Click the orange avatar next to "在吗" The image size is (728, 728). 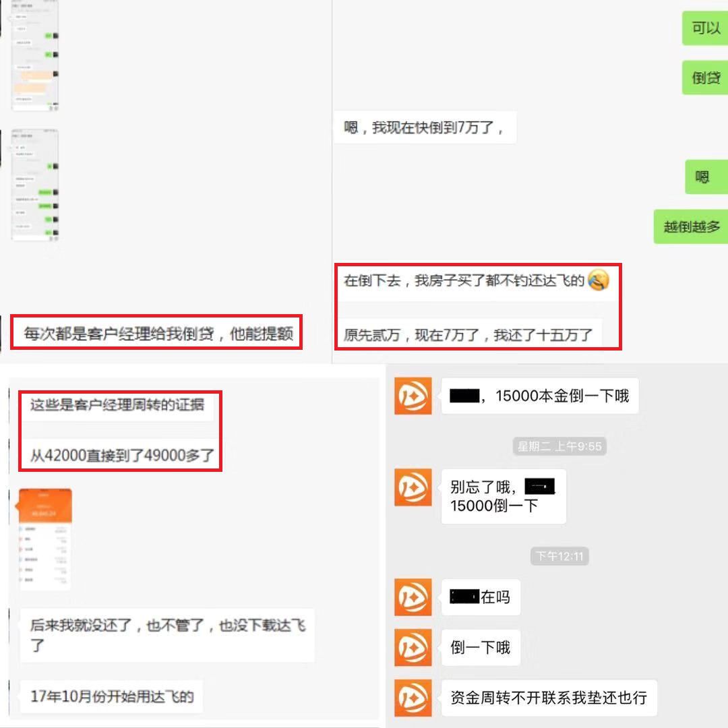[x=412, y=597]
